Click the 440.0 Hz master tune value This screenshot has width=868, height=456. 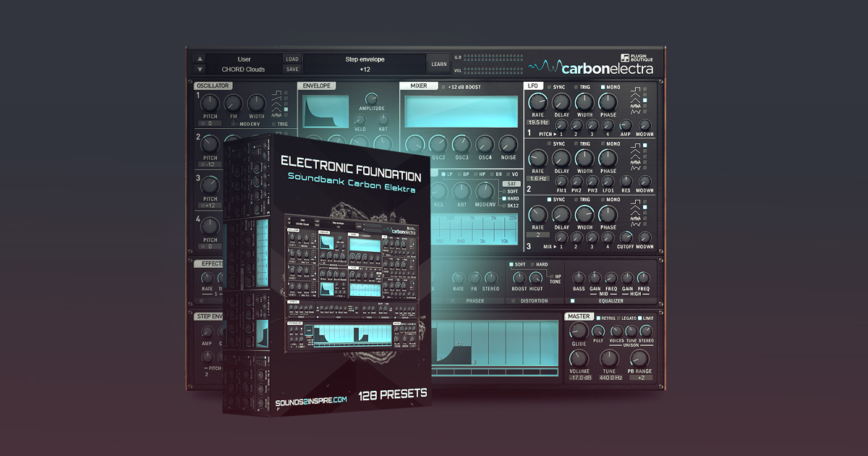(609, 377)
